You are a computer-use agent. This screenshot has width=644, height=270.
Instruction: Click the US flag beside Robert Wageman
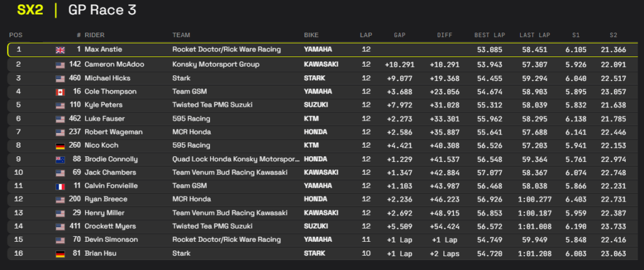pos(60,132)
